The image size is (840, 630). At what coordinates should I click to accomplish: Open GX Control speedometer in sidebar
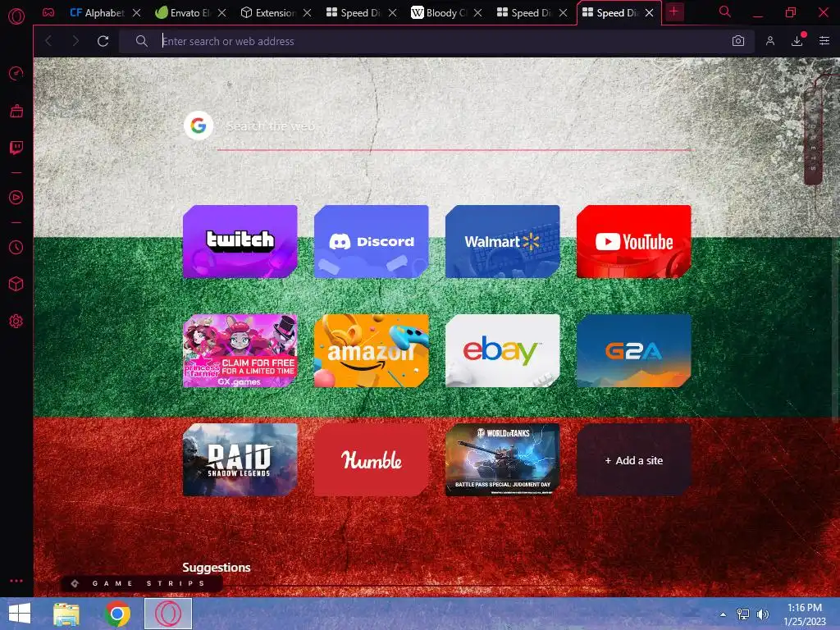(16, 73)
